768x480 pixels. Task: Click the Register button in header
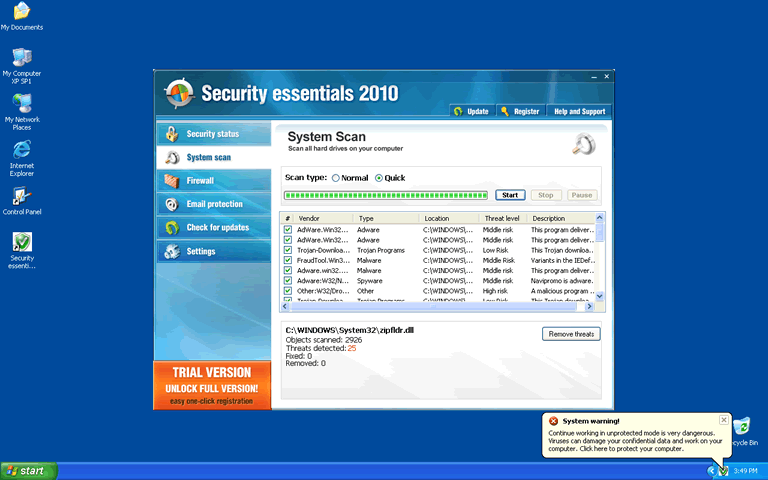(x=520, y=112)
